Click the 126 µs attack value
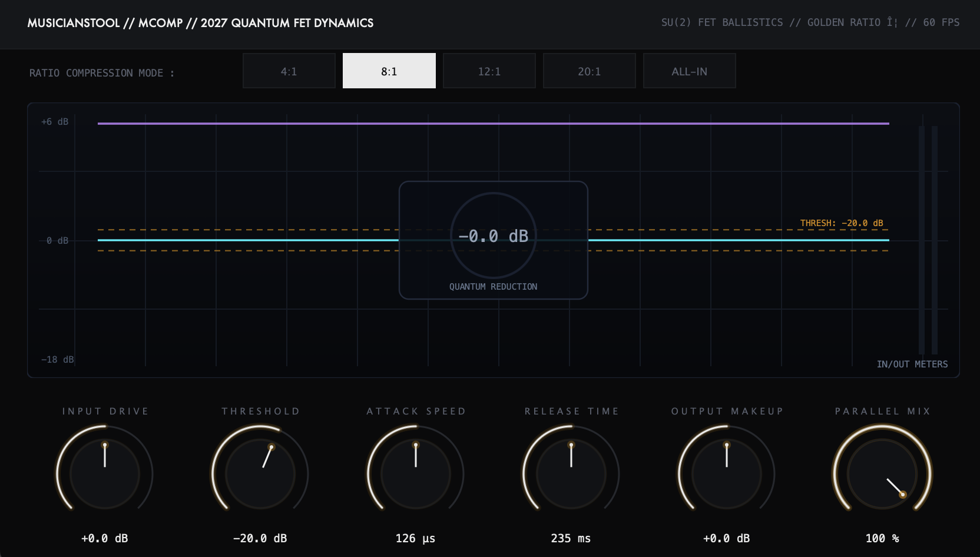980x557 pixels. 416,538
